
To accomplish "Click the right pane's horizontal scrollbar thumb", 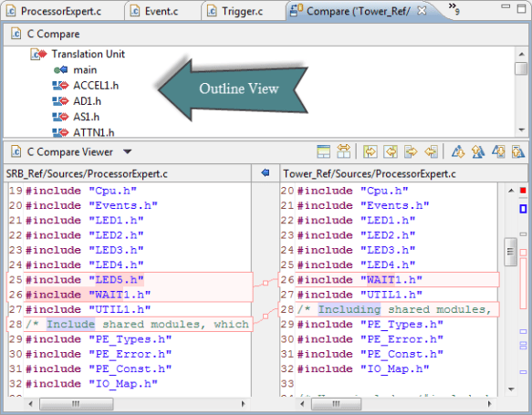I will [336, 404].
